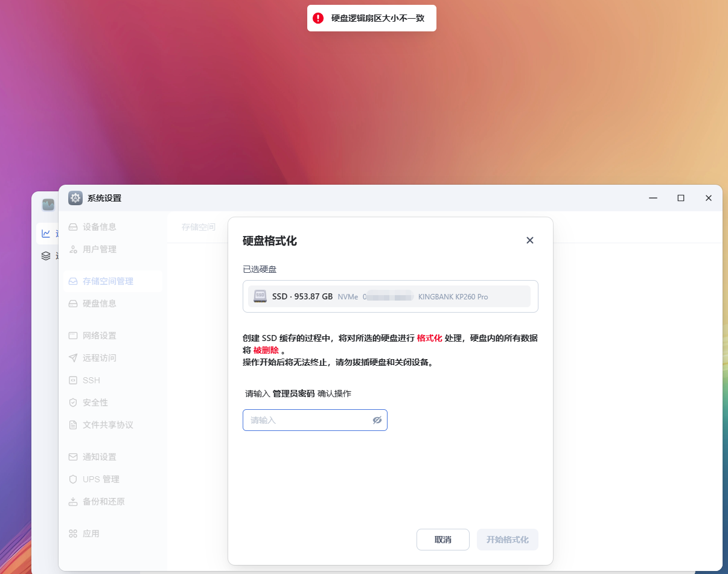Open 备份和还原 in the sidebar

[113, 502]
